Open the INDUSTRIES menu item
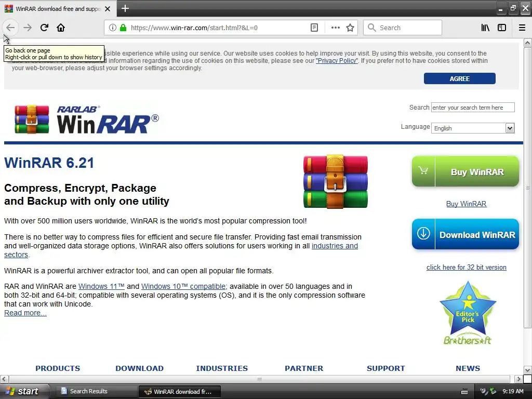 pyautogui.click(x=222, y=368)
